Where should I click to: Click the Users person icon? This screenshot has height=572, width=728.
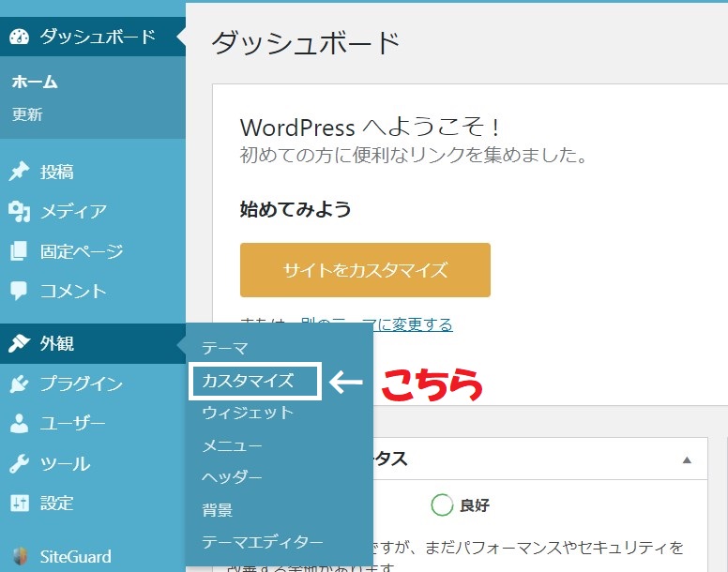(x=19, y=423)
